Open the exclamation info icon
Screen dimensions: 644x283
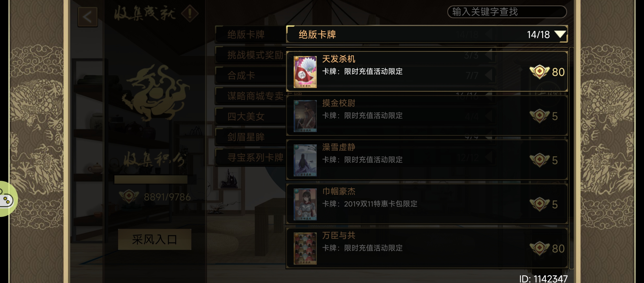pos(190,13)
